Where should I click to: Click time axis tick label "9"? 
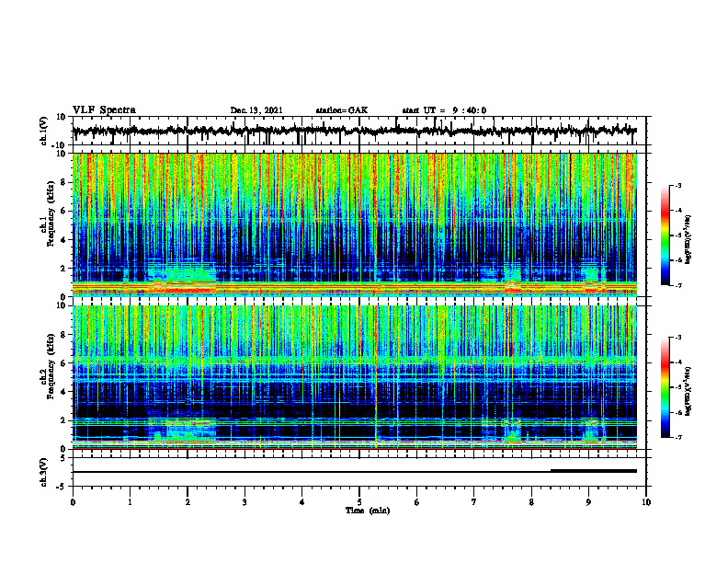[588, 502]
